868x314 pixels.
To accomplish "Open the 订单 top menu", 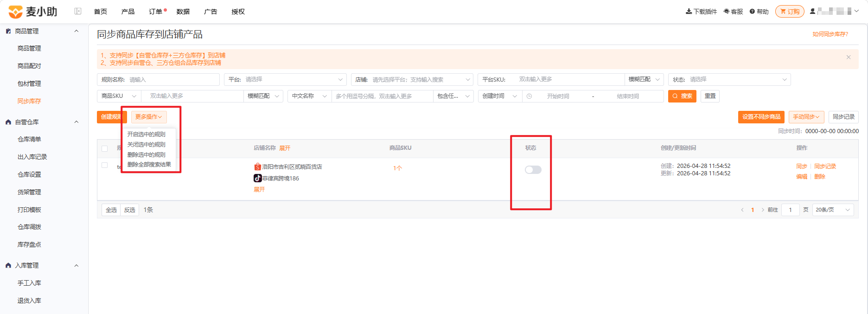I will tap(155, 12).
